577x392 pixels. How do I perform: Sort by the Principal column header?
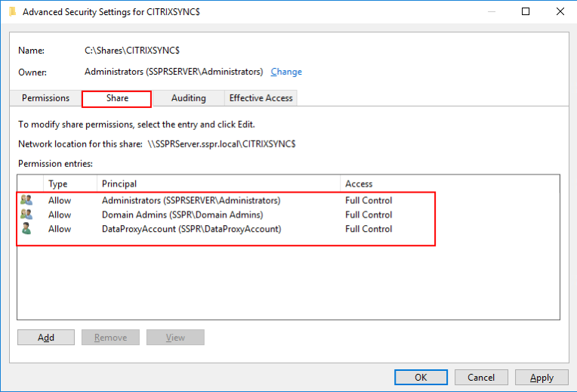[119, 184]
